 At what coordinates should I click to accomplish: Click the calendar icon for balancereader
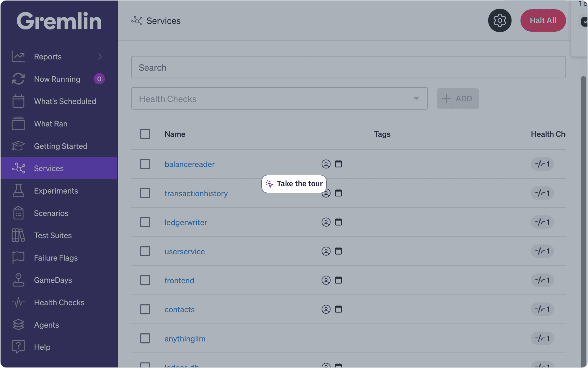coord(338,164)
